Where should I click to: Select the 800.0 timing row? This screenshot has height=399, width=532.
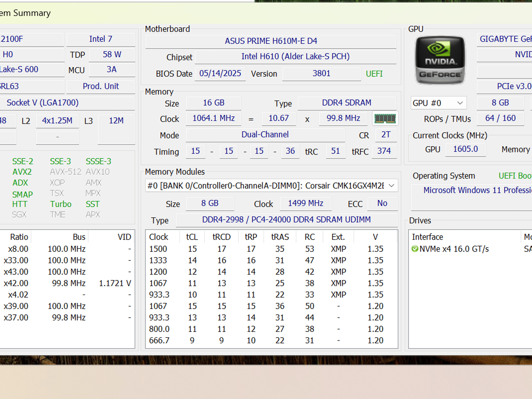[271, 329]
